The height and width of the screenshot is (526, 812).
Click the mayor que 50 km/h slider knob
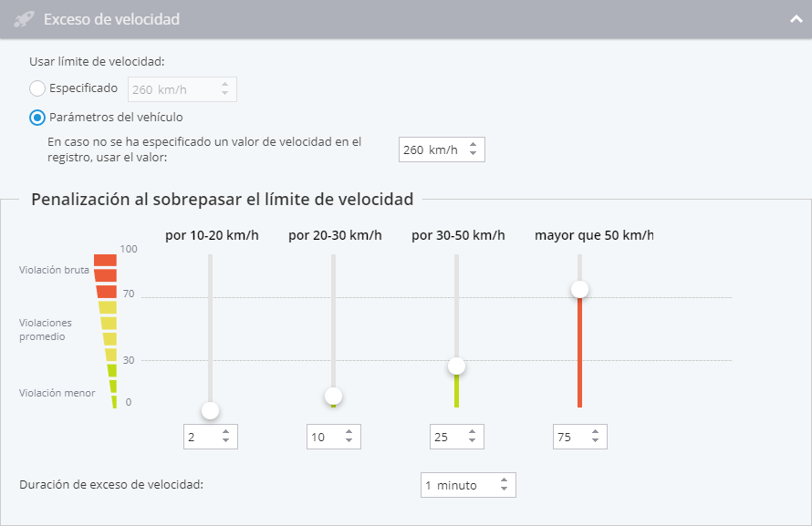pyautogui.click(x=579, y=289)
